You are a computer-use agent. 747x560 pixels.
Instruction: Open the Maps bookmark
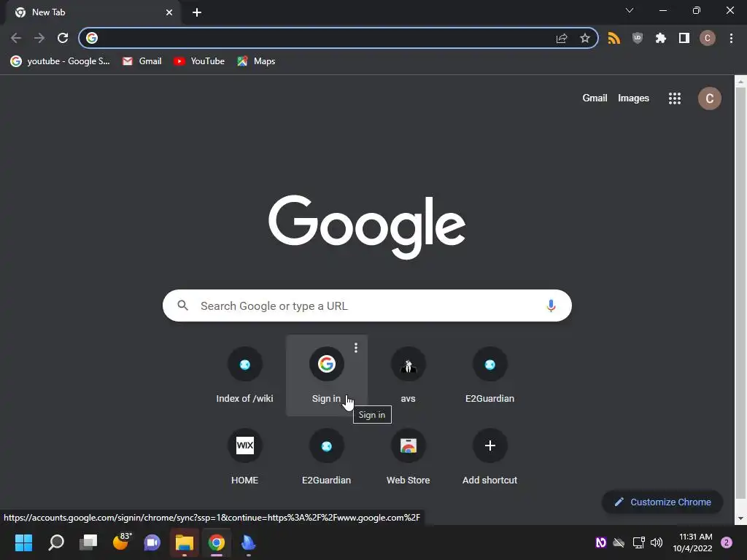256,61
